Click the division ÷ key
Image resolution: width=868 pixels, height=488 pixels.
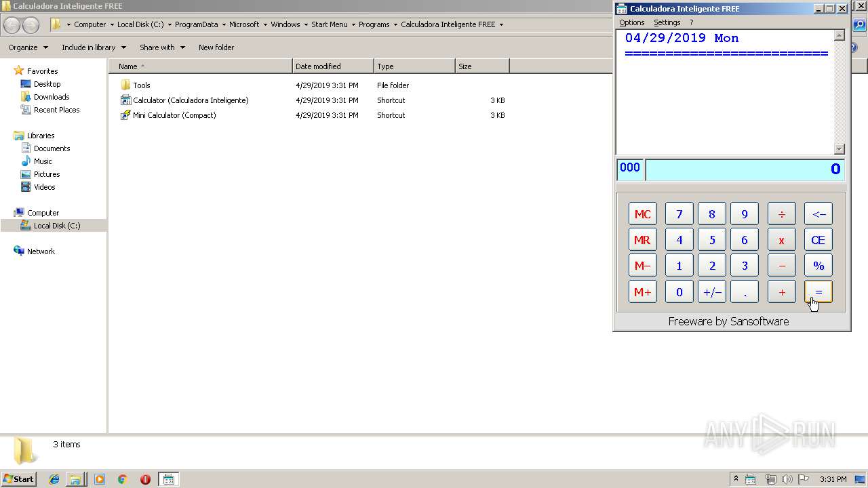pos(781,214)
